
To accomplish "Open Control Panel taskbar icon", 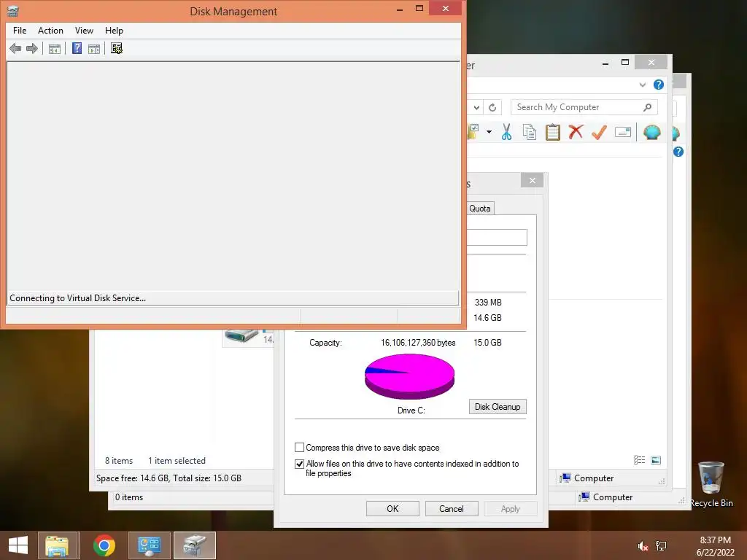I will (x=149, y=545).
